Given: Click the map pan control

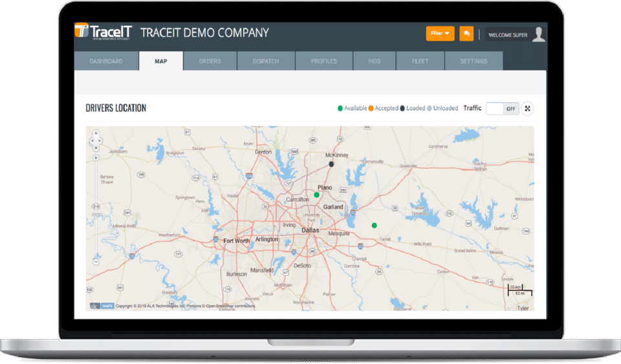Looking at the screenshot, I should 96,140.
